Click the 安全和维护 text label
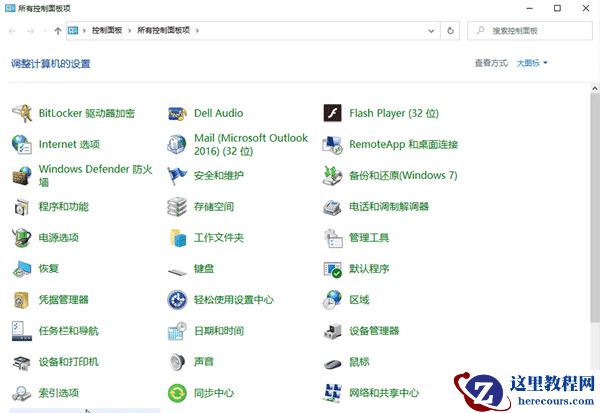Screen dimensions: 600x413 (x=219, y=176)
